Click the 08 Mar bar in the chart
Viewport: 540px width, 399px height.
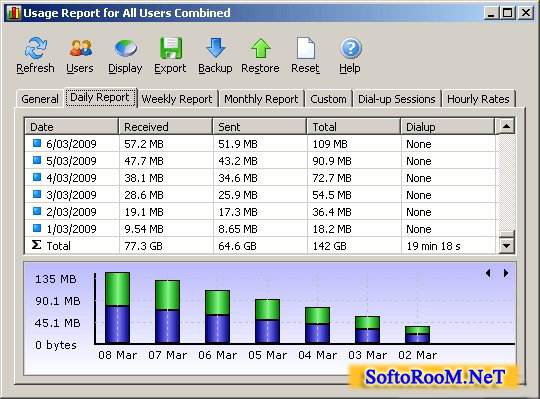pyautogui.click(x=117, y=308)
